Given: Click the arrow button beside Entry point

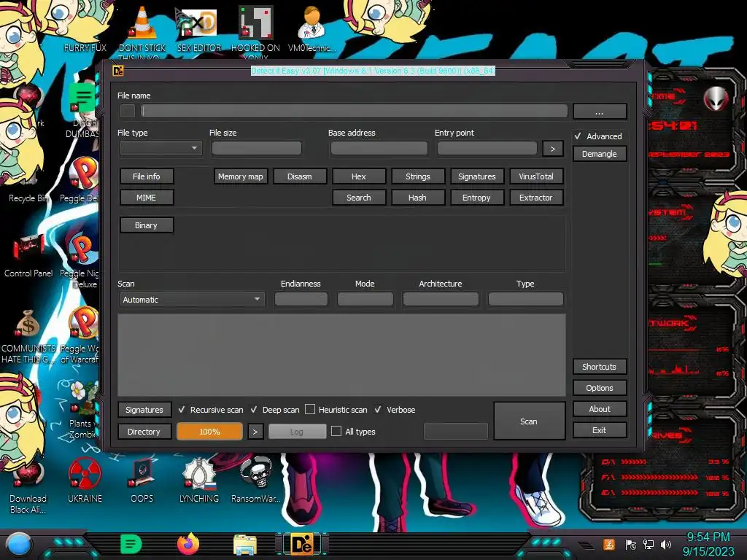Looking at the screenshot, I should [553, 149].
